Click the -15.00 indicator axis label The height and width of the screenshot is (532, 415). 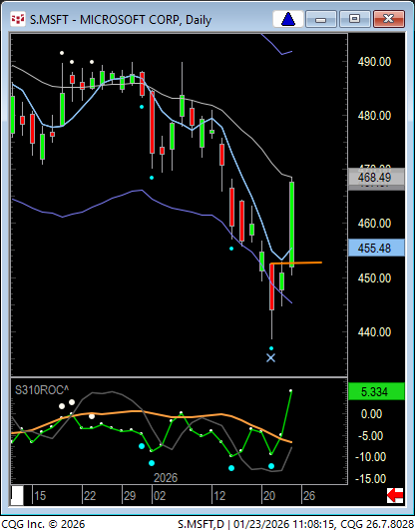[x=370, y=479]
